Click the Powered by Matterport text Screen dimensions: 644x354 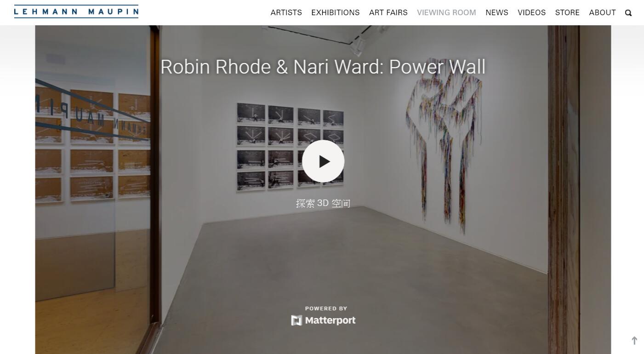pyautogui.click(x=323, y=316)
